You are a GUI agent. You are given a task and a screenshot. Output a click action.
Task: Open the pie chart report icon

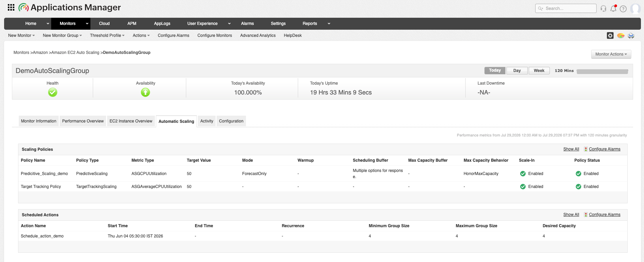pos(621,35)
